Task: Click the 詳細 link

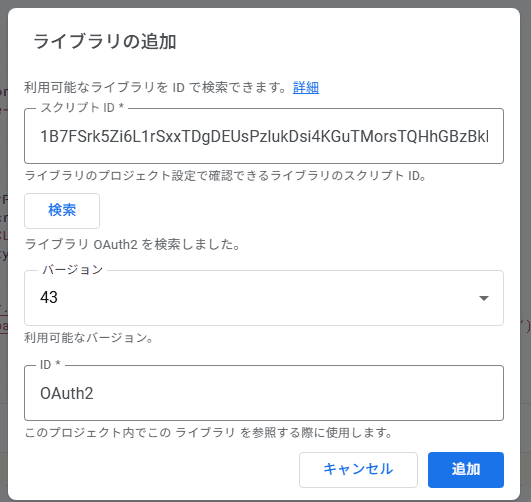Action: tap(306, 88)
